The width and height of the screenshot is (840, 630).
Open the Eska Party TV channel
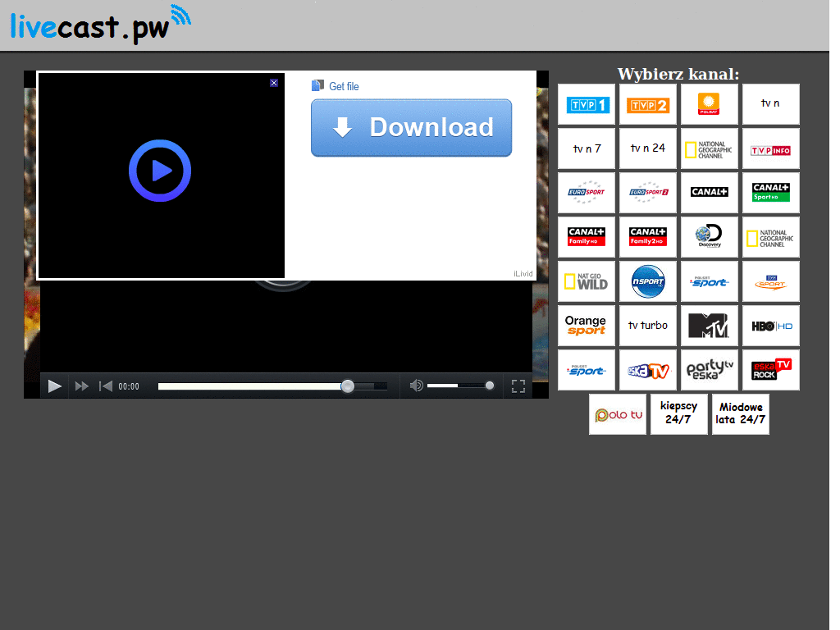coord(710,370)
